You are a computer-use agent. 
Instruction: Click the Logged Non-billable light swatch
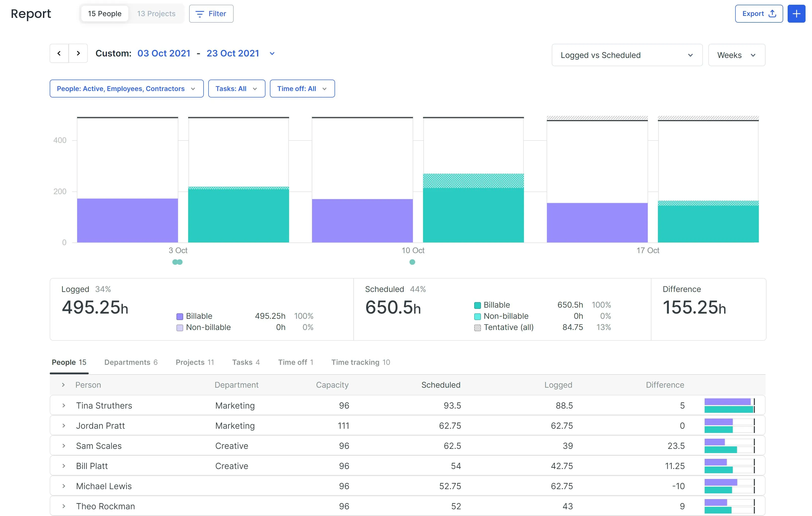click(x=180, y=328)
